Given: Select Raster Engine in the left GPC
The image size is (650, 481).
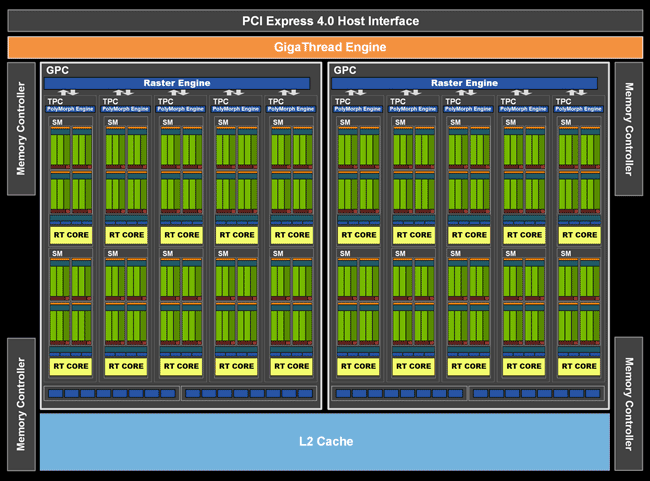Looking at the screenshot, I should pyautogui.click(x=177, y=83).
